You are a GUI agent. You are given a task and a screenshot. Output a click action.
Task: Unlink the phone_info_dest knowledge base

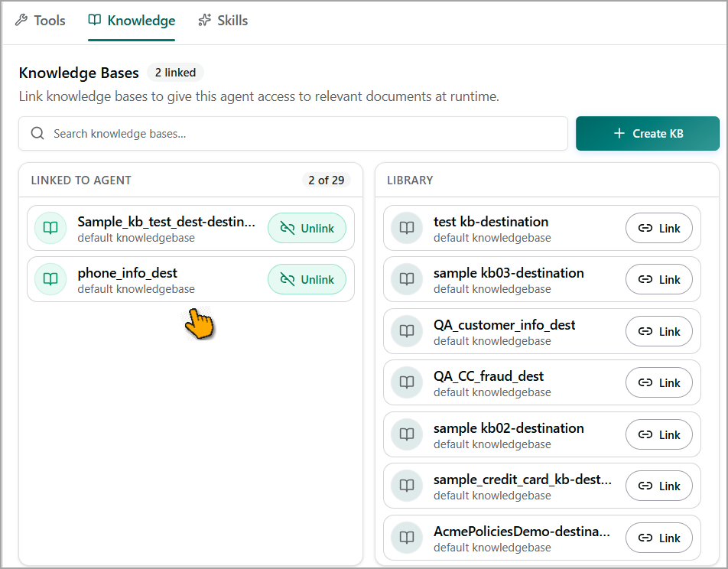[x=307, y=279]
